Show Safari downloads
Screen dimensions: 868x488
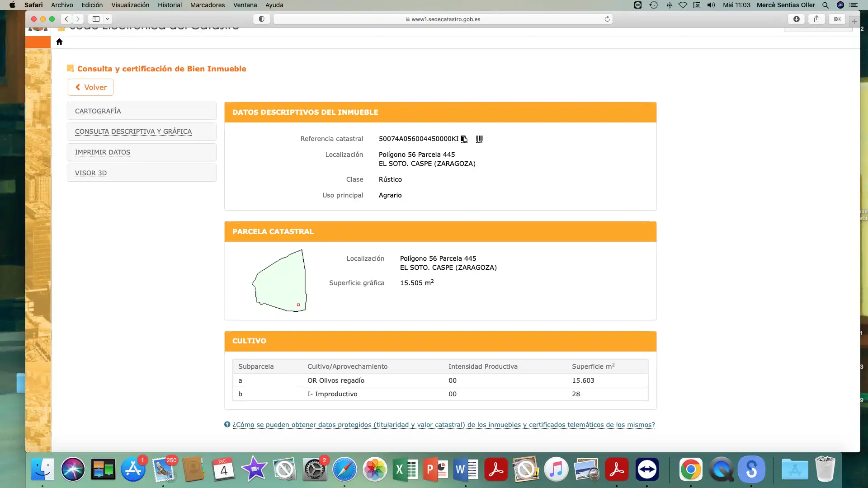coord(796,19)
